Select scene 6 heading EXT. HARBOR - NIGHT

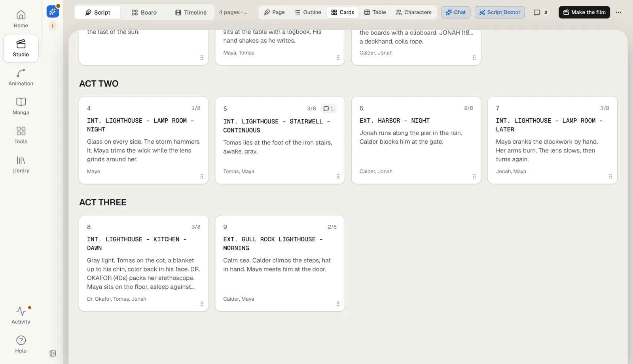click(x=394, y=121)
